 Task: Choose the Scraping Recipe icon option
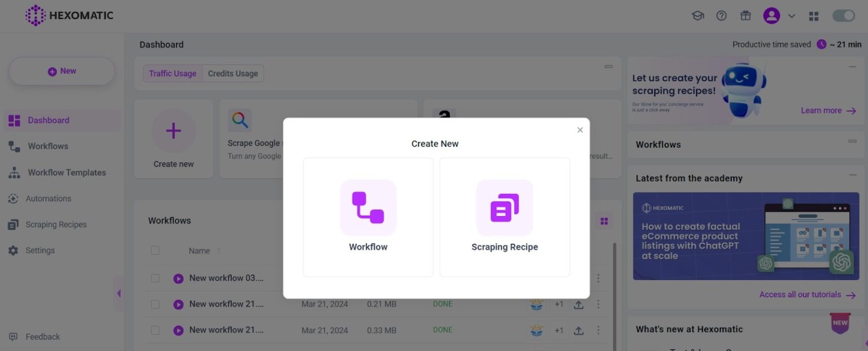pos(504,208)
